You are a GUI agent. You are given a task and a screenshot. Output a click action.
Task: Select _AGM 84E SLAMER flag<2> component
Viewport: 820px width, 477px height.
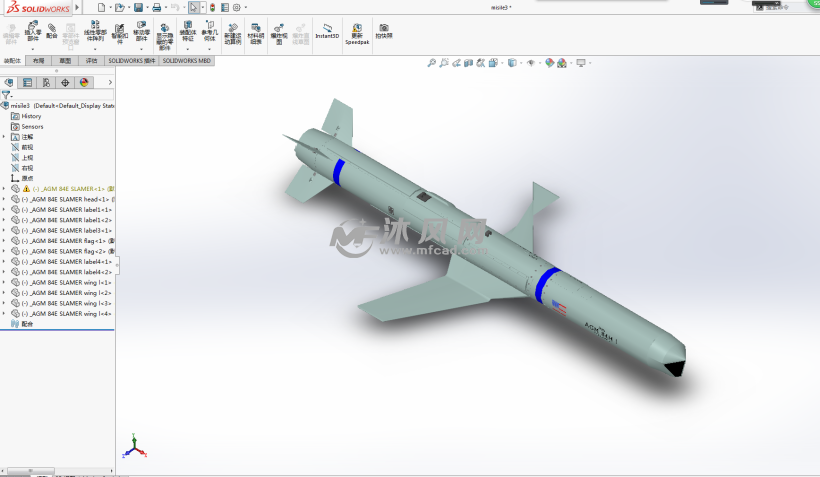click(x=63, y=252)
